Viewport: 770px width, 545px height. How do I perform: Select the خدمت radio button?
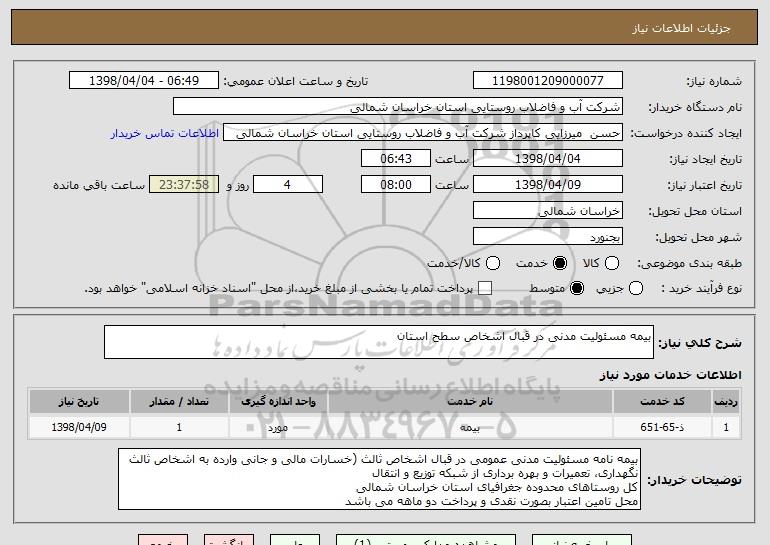[x=560, y=264]
